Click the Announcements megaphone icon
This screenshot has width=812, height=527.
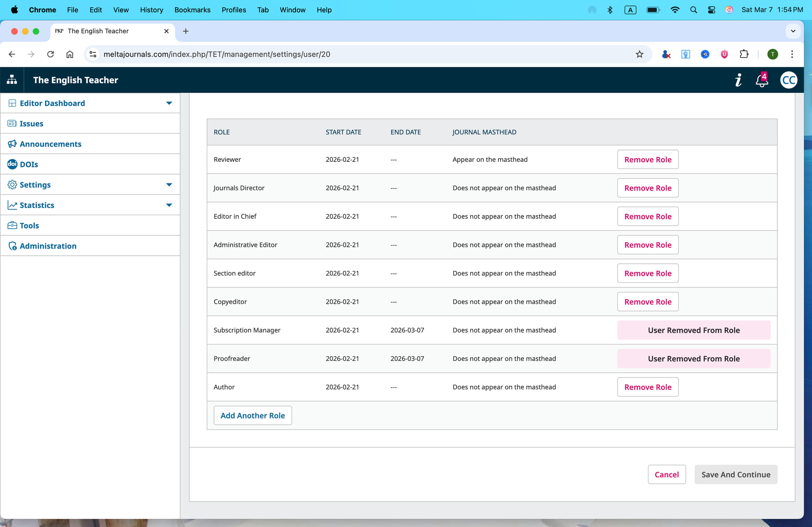click(x=12, y=144)
